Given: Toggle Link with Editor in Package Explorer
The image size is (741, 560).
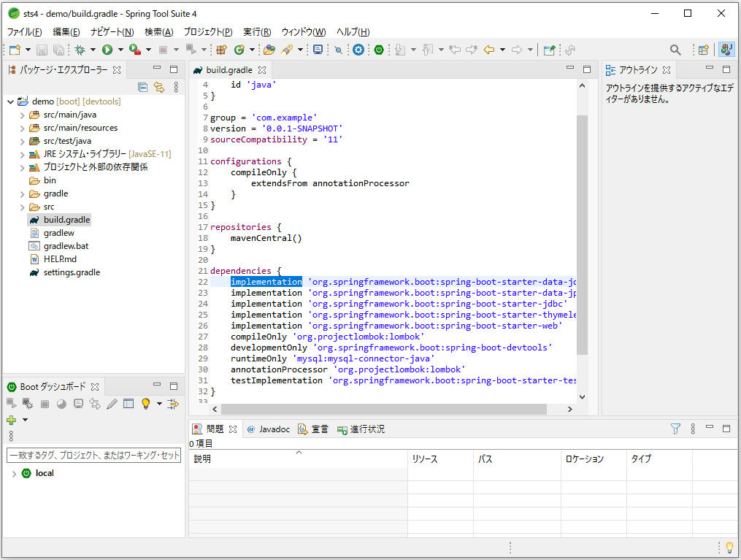Looking at the screenshot, I should 158,88.
